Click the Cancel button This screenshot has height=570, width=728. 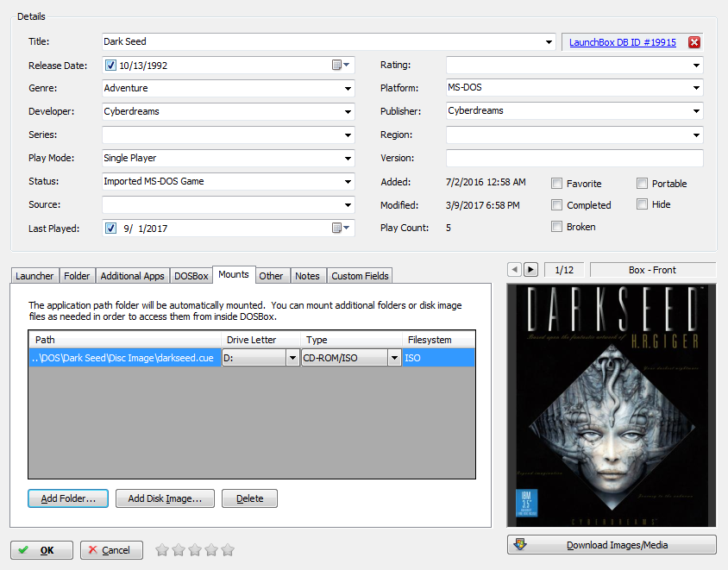coord(111,550)
